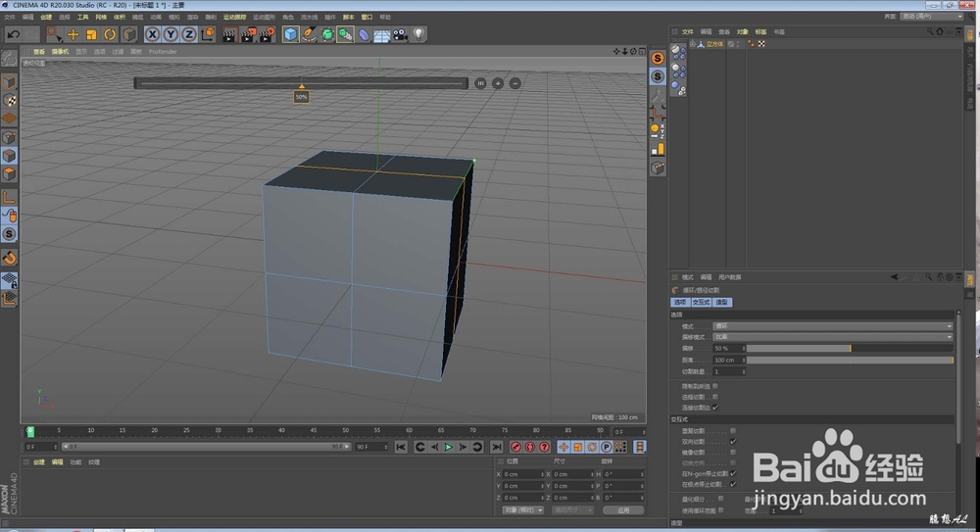Image resolution: width=980 pixels, height=532 pixels.
Task: Select the Rotate tool
Action: coord(110,34)
